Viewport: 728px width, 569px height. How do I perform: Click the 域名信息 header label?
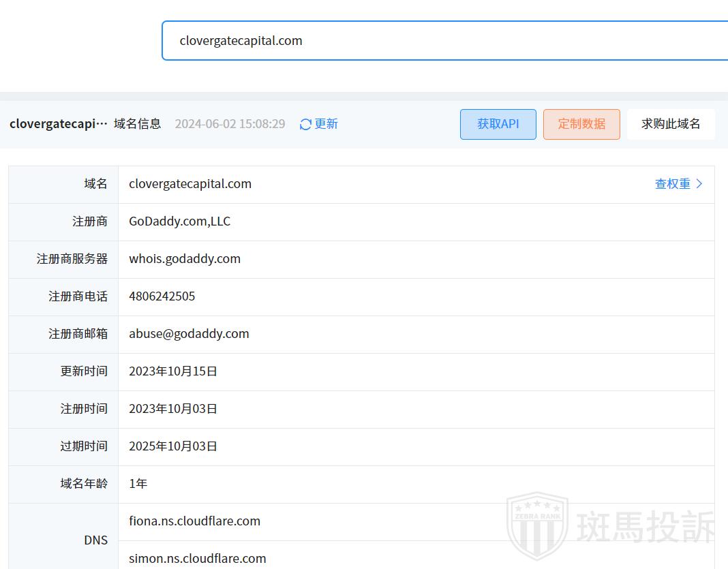(x=138, y=124)
